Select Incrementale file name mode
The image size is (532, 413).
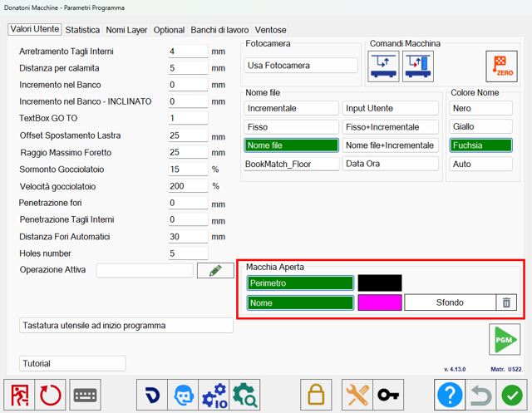point(291,108)
